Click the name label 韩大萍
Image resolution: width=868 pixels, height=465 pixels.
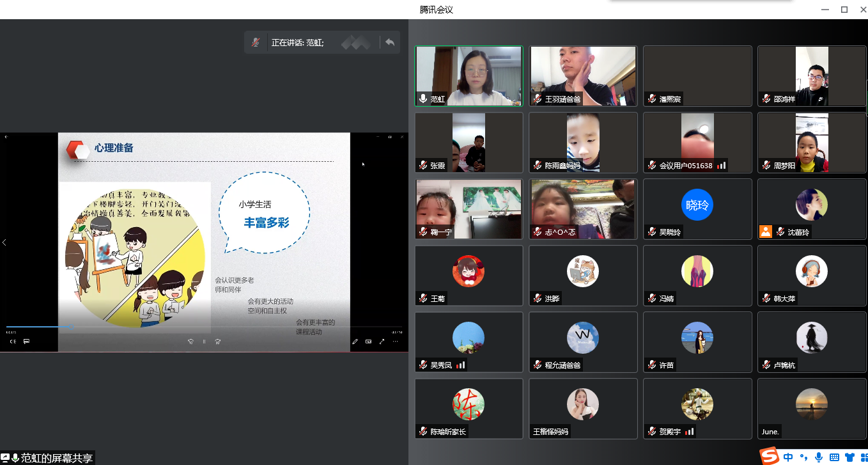pos(785,299)
